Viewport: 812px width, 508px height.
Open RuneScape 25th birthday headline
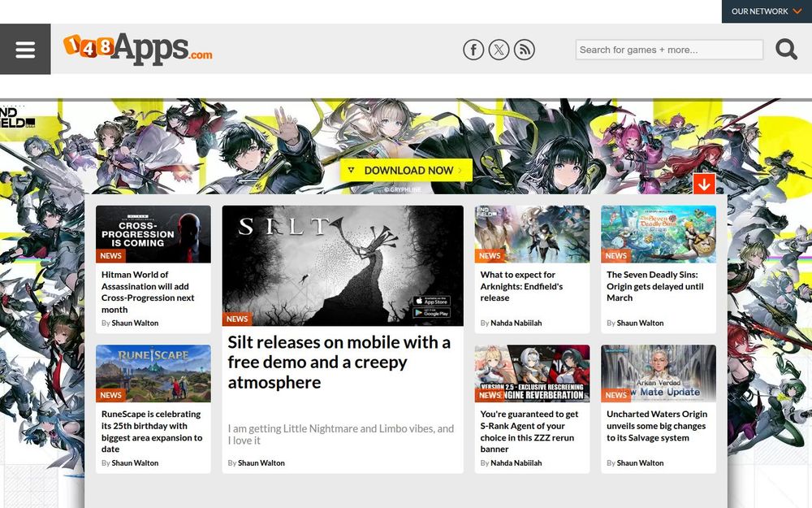click(152, 432)
